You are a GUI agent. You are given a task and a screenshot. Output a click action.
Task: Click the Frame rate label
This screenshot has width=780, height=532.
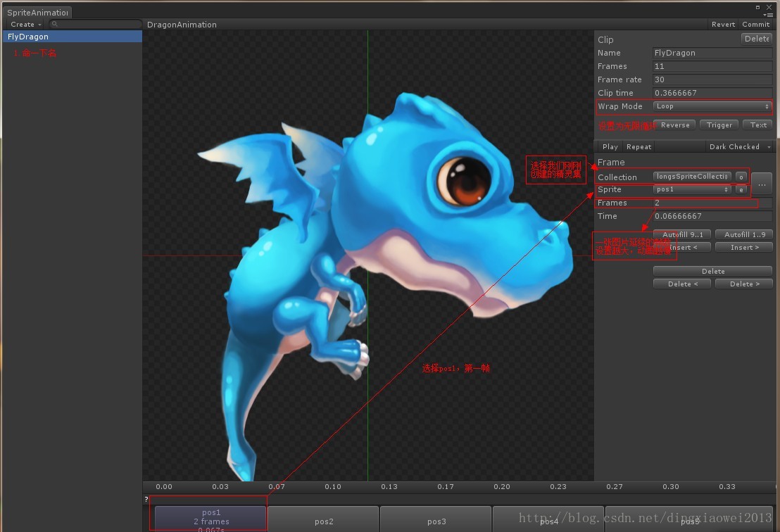pyautogui.click(x=619, y=80)
